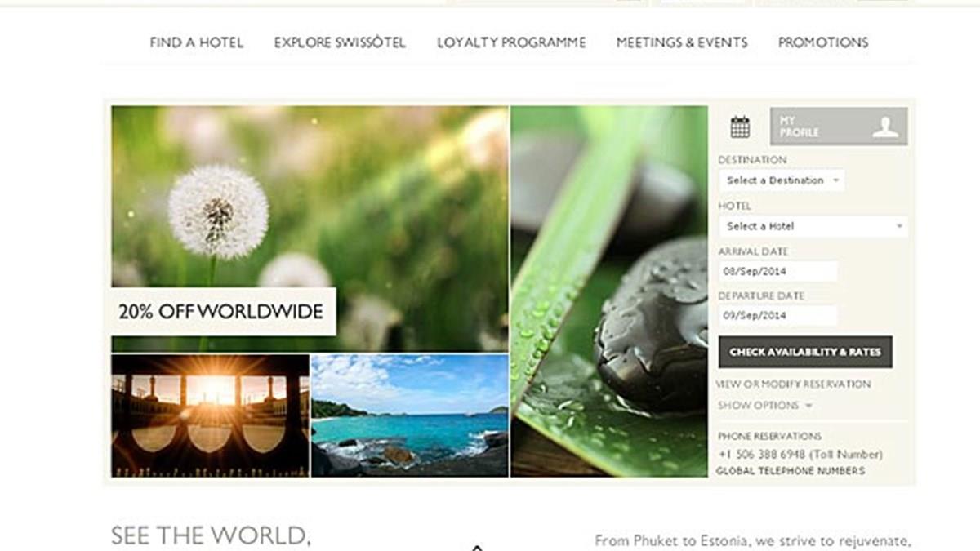Open Global Telephone Numbers link
Screen dimensions: 980x551
(791, 471)
